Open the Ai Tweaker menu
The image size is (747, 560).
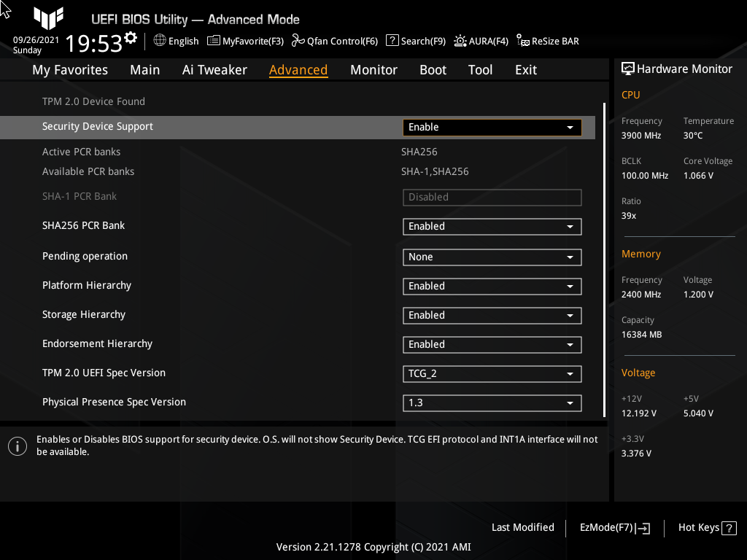click(214, 69)
